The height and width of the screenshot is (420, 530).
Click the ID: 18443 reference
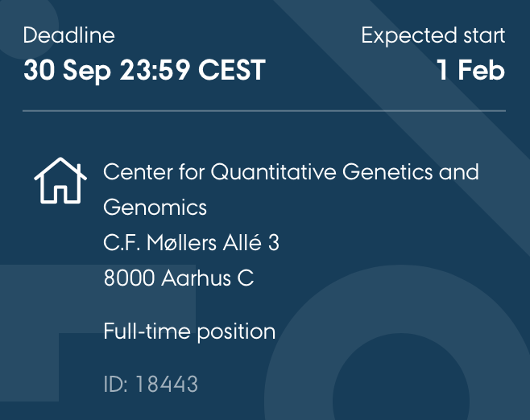[x=151, y=385]
